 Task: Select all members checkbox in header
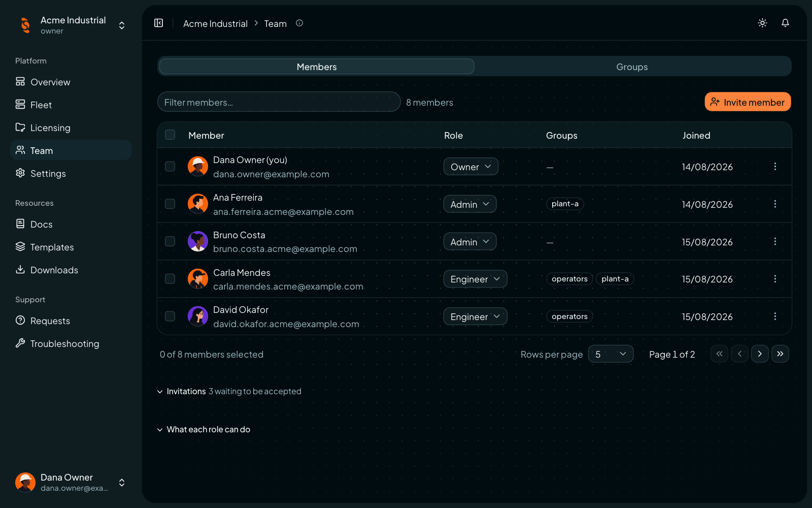pos(170,135)
